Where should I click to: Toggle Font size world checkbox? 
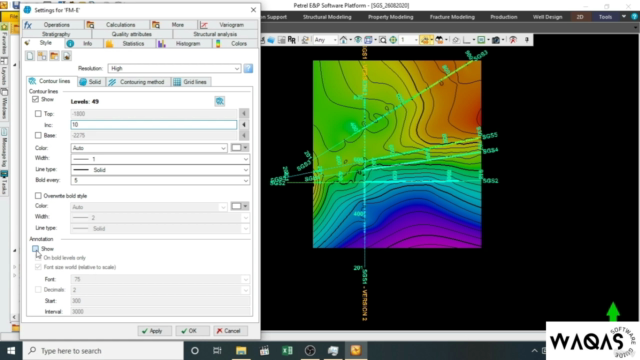pyautogui.click(x=38, y=267)
